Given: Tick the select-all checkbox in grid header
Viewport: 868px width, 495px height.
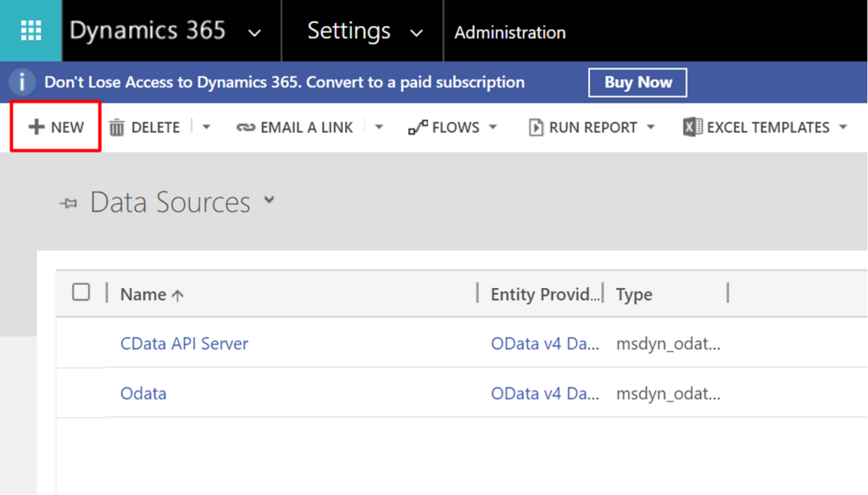Looking at the screenshot, I should tap(81, 292).
